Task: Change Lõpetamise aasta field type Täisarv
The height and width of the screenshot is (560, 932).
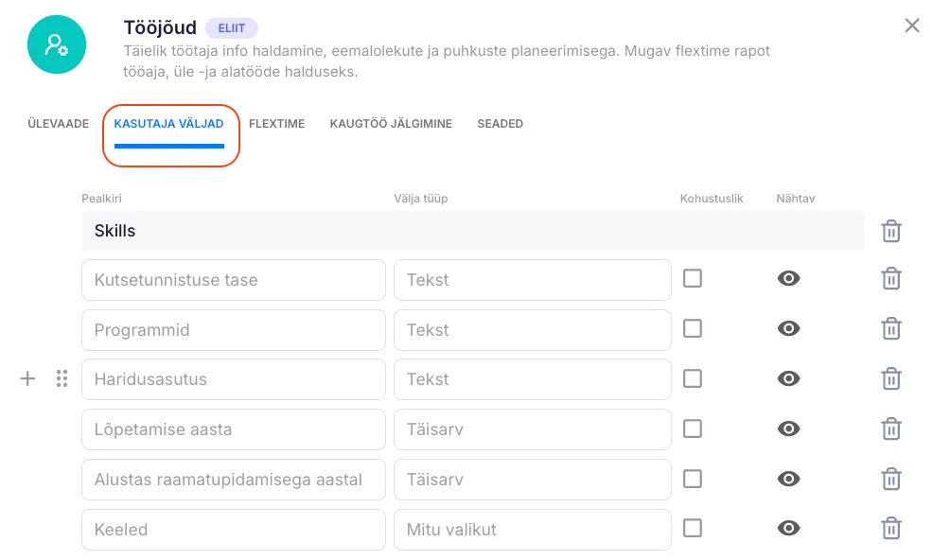Action: 532,429
